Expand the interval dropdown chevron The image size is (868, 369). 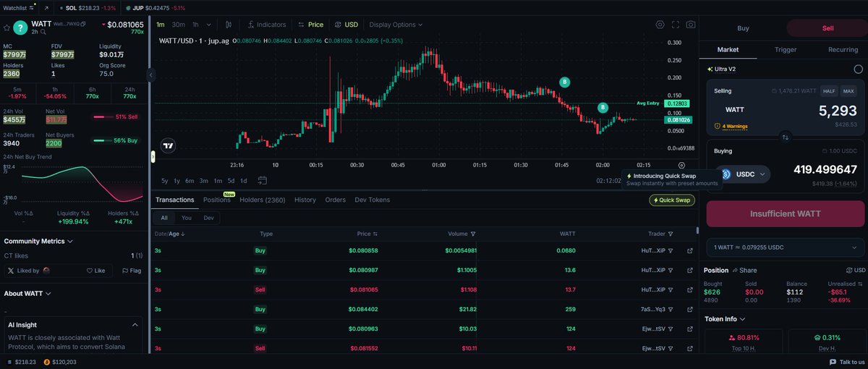(208, 25)
